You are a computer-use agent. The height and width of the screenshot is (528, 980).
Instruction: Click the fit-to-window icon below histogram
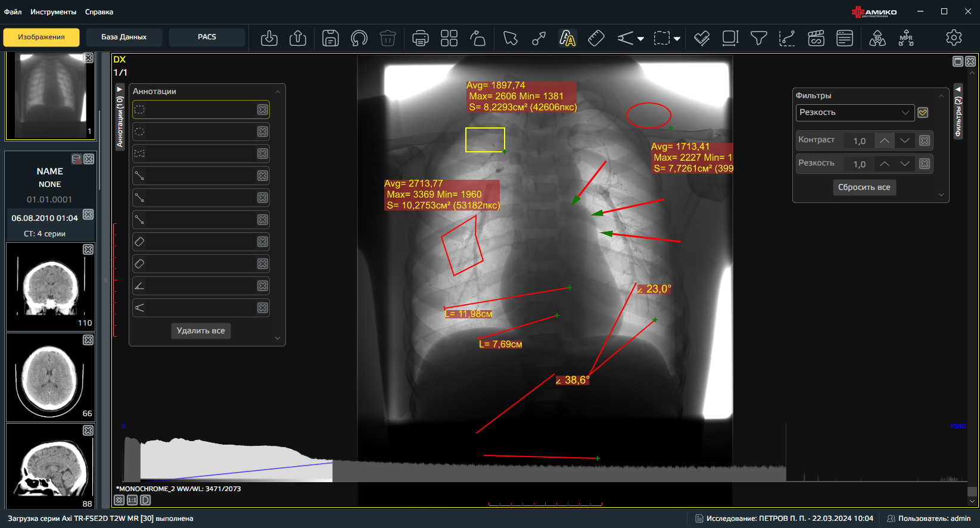click(x=119, y=500)
